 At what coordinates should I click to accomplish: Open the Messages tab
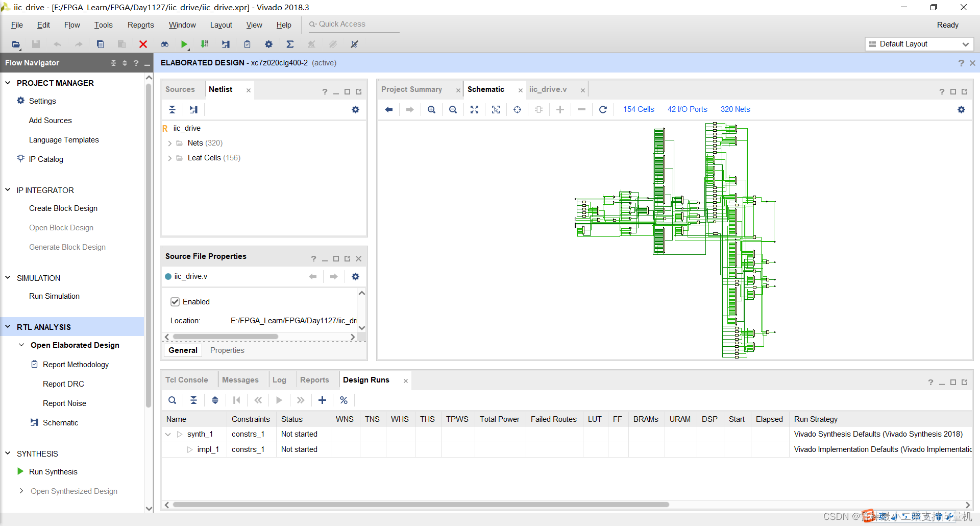240,380
